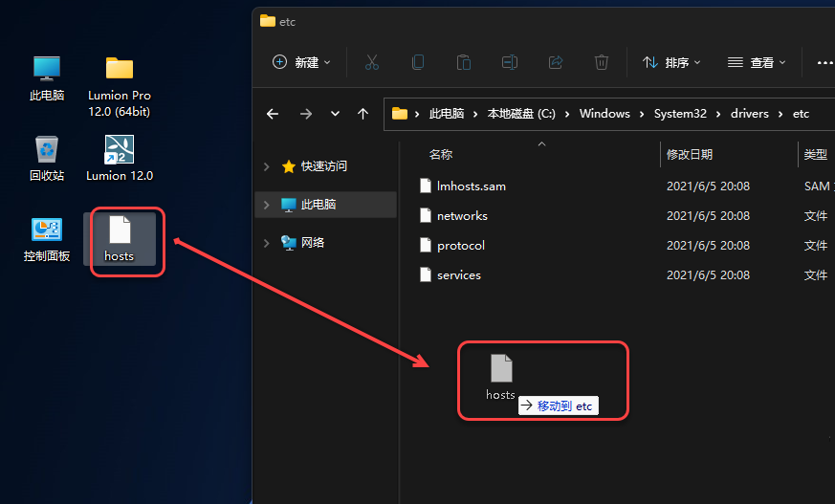Viewport: 835px width, 504px height.
Task: Click the Delete trash icon in toolbar
Action: (x=602, y=62)
